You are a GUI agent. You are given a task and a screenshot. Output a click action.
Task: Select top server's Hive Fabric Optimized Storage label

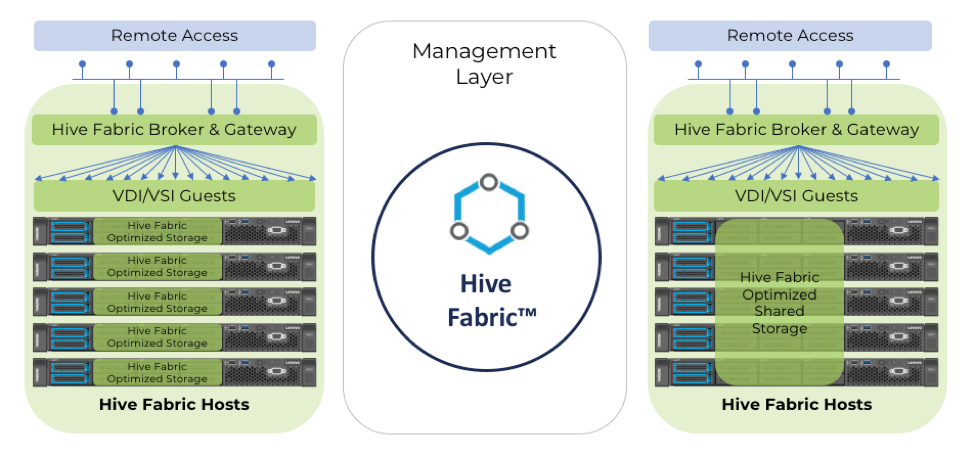(x=157, y=231)
